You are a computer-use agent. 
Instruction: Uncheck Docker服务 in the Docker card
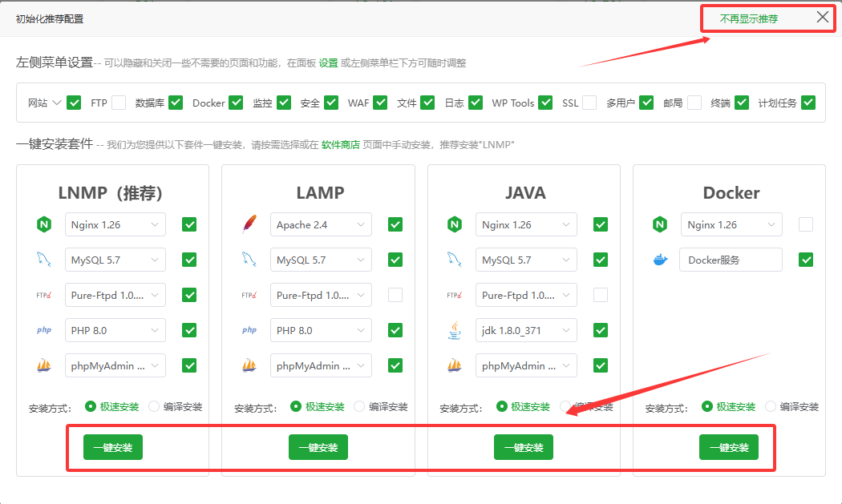point(805,260)
